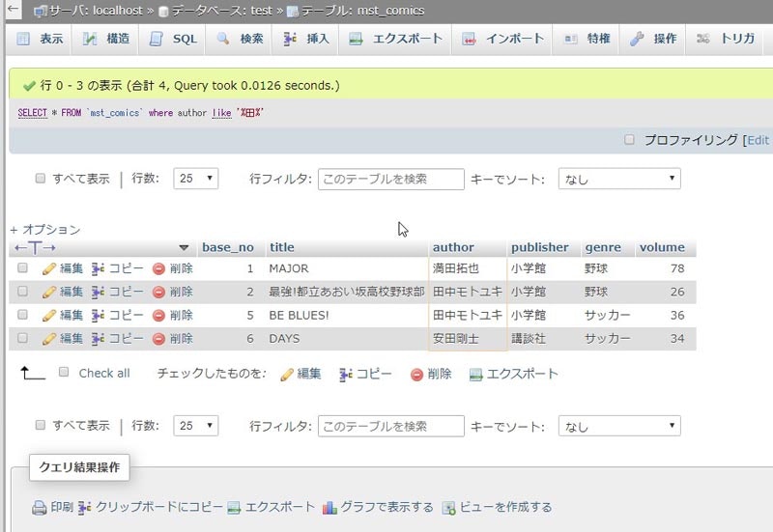
Task: Open the lower 行数 25 dropdown
Action: click(196, 426)
